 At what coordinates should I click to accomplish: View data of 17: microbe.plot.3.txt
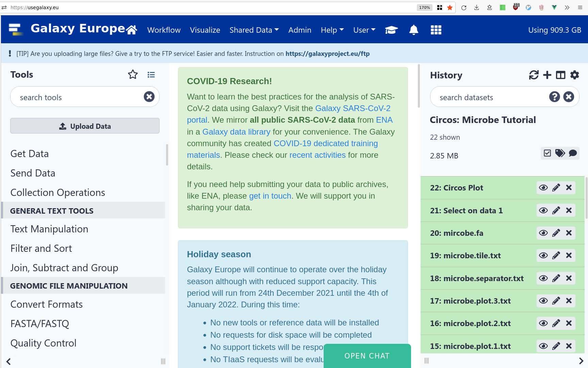[x=543, y=301]
